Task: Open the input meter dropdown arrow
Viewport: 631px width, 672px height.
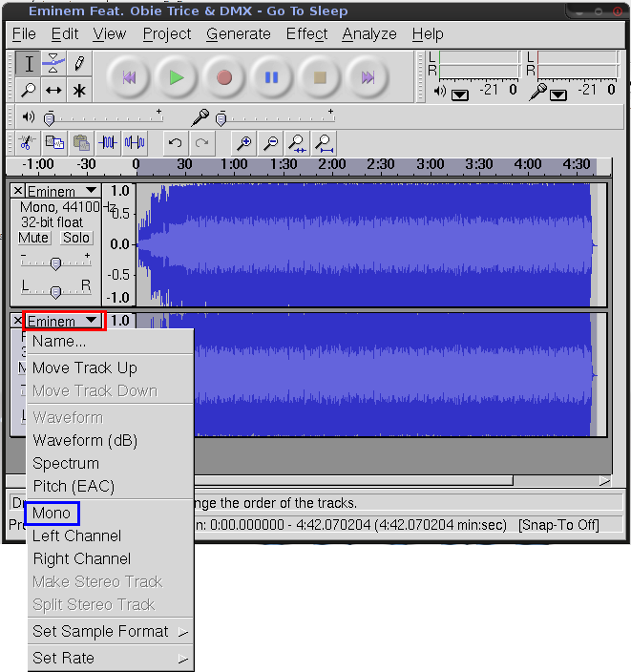Action: 558,95
